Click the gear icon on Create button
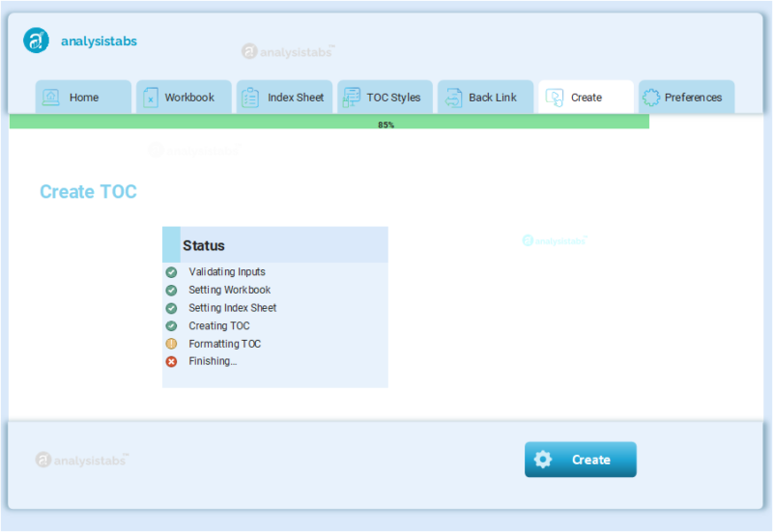Viewport: 773px width, 532px height. coord(543,460)
